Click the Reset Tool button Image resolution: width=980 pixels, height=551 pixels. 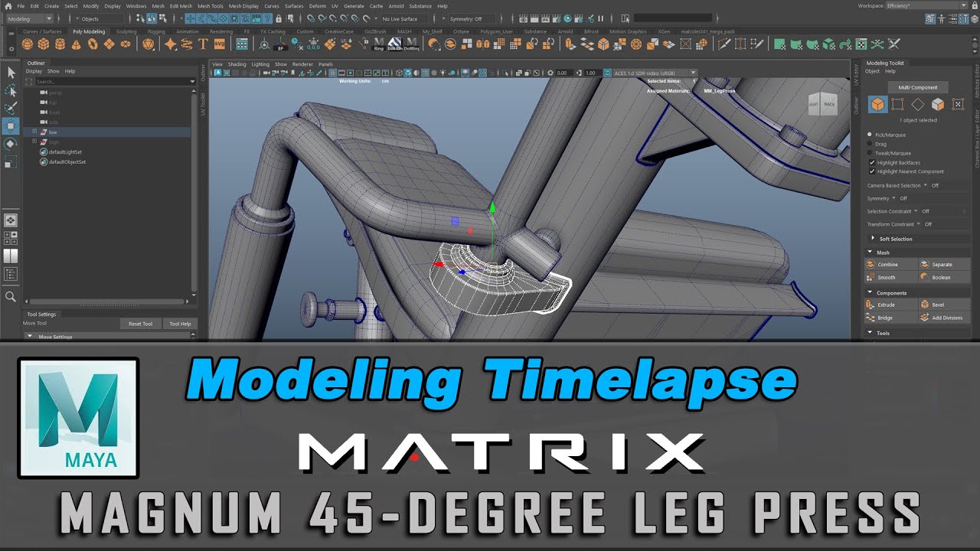140,324
